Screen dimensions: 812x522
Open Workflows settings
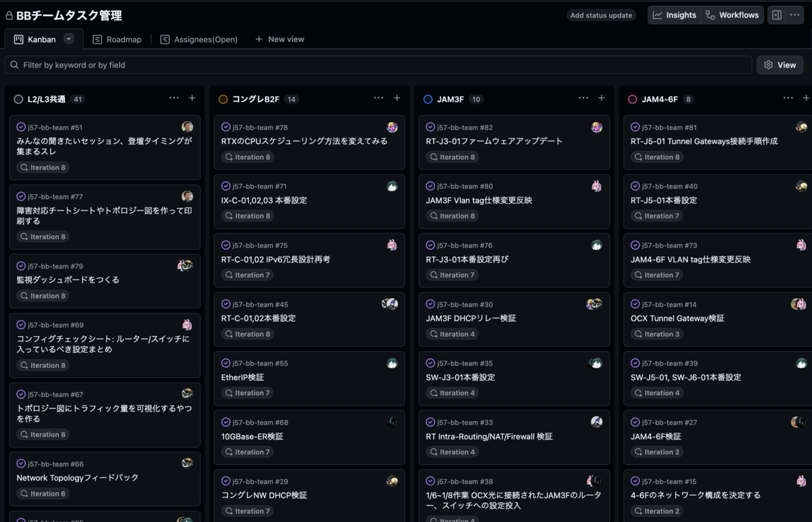tap(731, 15)
